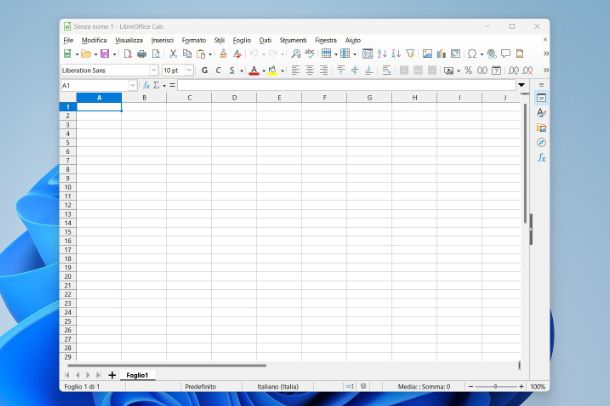
Task: Open sidebar Styles panel icon
Action: point(541,113)
